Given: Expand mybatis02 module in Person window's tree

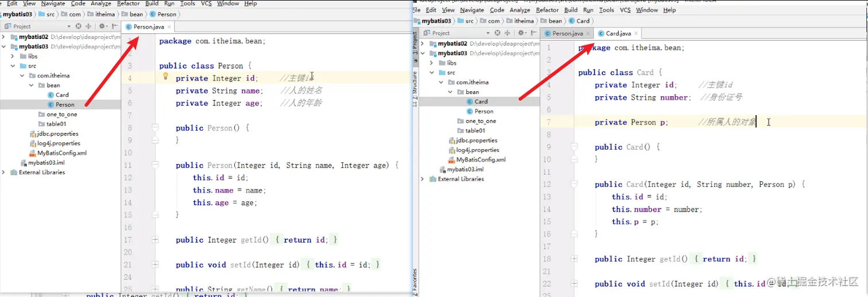Looking at the screenshot, I should pos(4,37).
